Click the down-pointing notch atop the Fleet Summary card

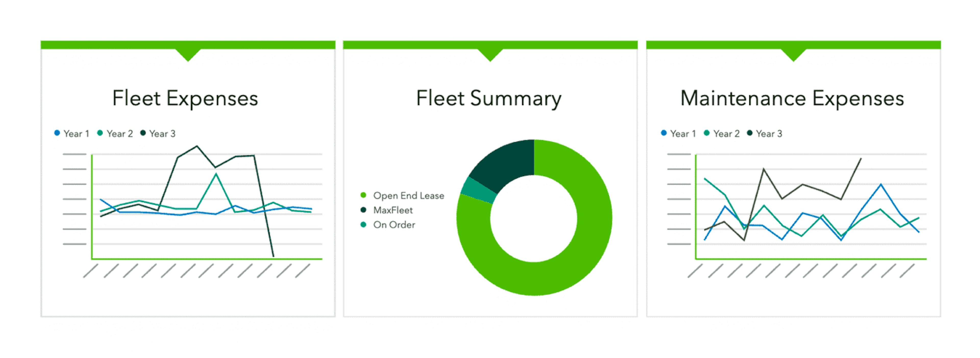click(490, 54)
